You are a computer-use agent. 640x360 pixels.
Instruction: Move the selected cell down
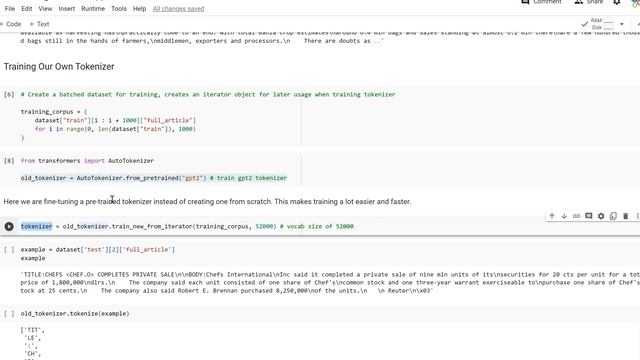[x=564, y=216]
